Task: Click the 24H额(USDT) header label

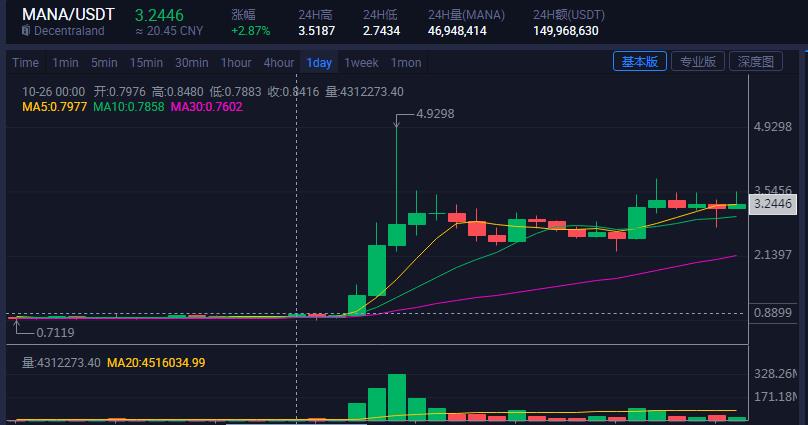Action: (x=569, y=15)
